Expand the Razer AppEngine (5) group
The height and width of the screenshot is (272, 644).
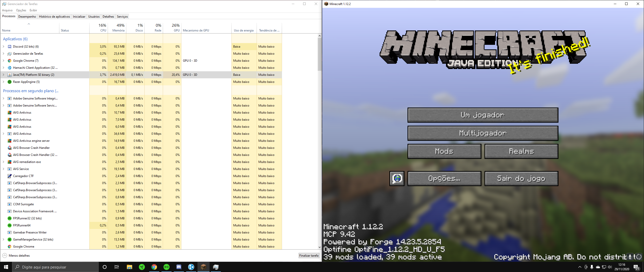pos(4,82)
